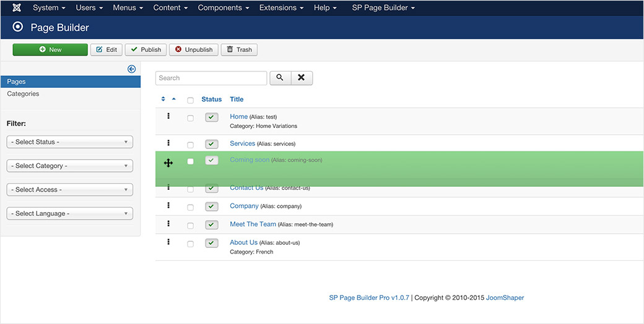Image resolution: width=644 pixels, height=324 pixels.
Task: Click the move cursor icon on Coming soon row
Action: [168, 163]
